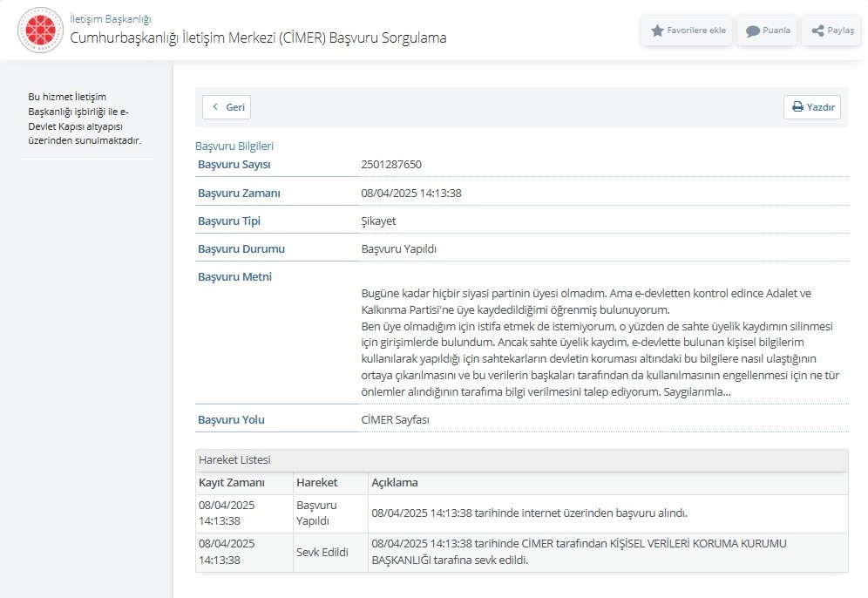Click the share icon in Paylaş
This screenshot has height=598, width=868.
click(x=817, y=31)
